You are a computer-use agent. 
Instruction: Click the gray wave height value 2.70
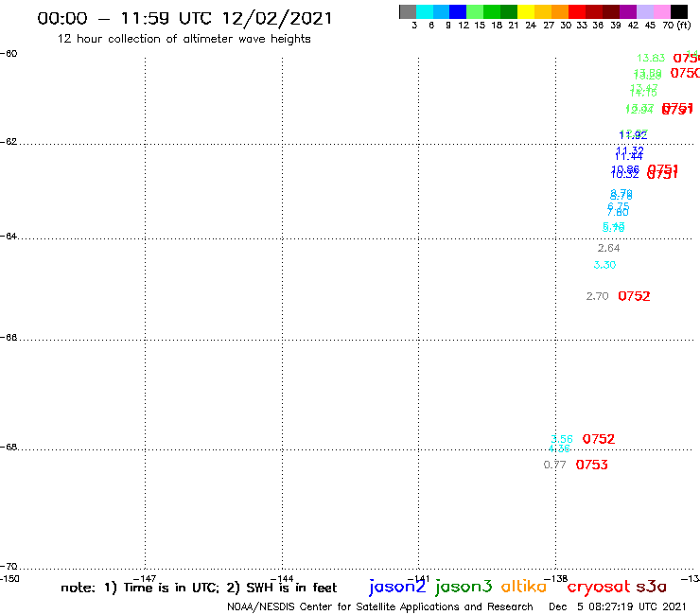(x=597, y=296)
